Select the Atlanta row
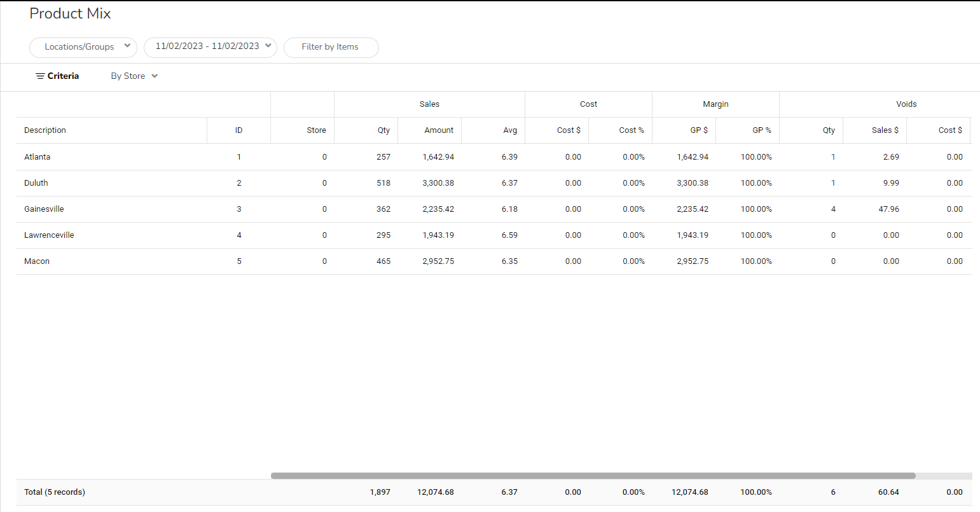The width and height of the screenshot is (980, 512). 38,157
